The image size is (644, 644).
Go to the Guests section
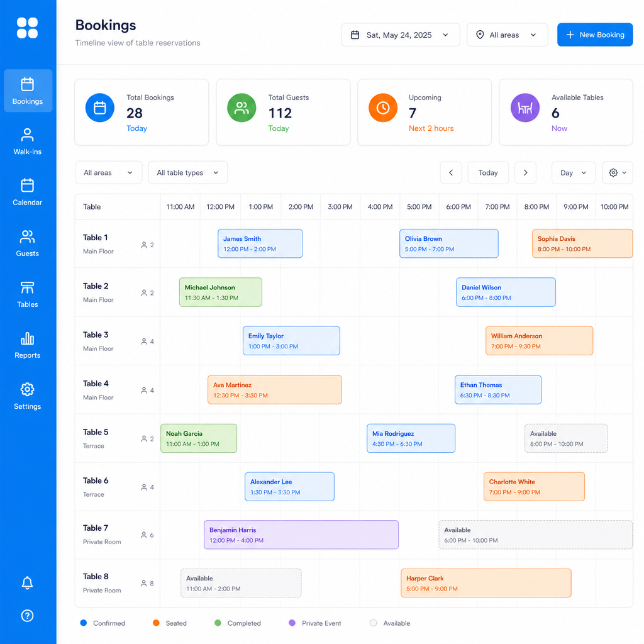click(28, 243)
